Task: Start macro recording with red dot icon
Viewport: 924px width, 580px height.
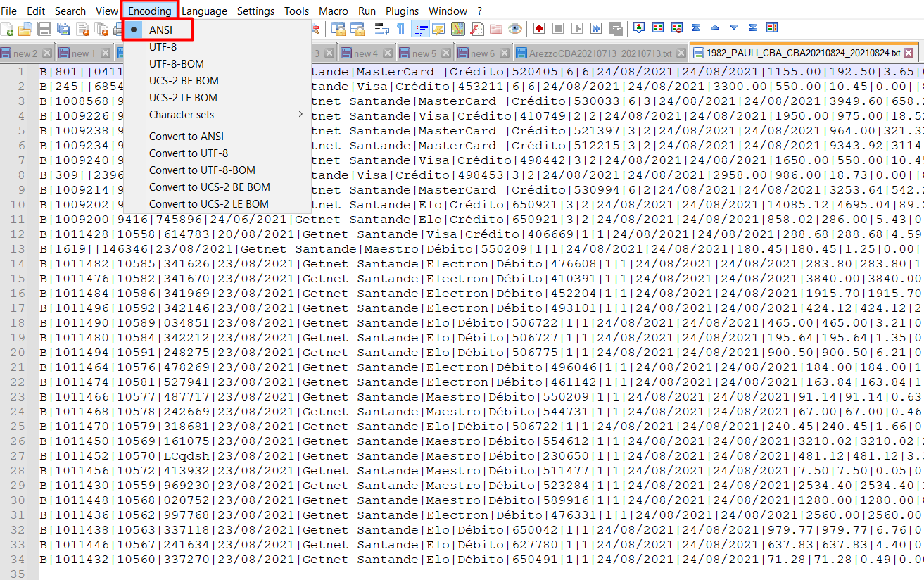Action: (x=539, y=29)
